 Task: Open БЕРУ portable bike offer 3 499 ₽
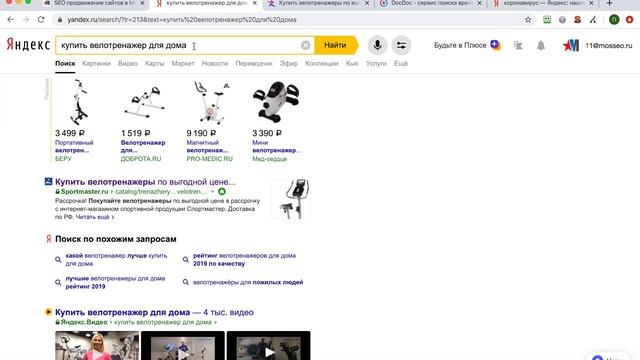[74, 147]
